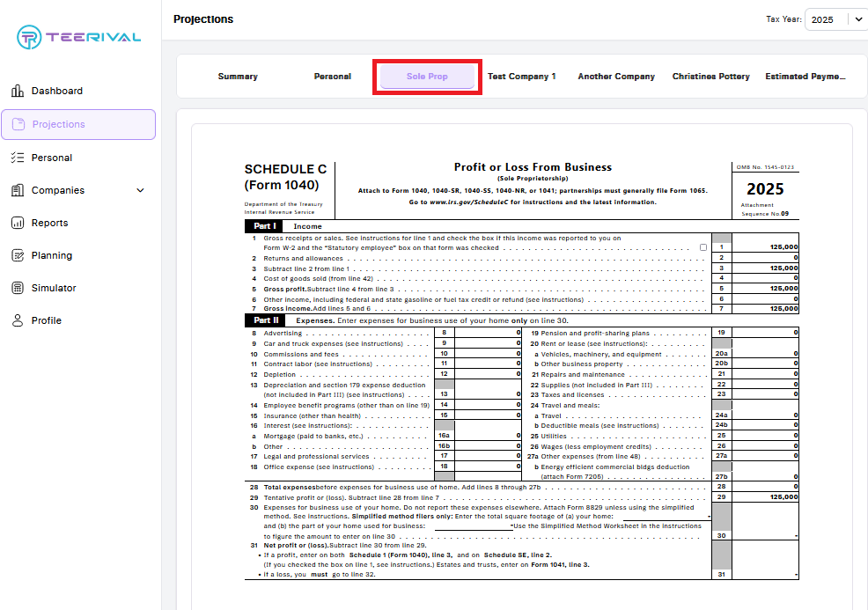Click the Simulator calculator icon

(18, 288)
